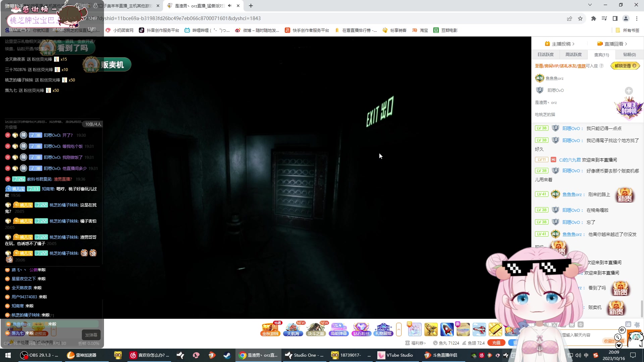The width and height of the screenshot is (644, 362).
Task: Open the Windows Start menu
Action: (x=8, y=355)
